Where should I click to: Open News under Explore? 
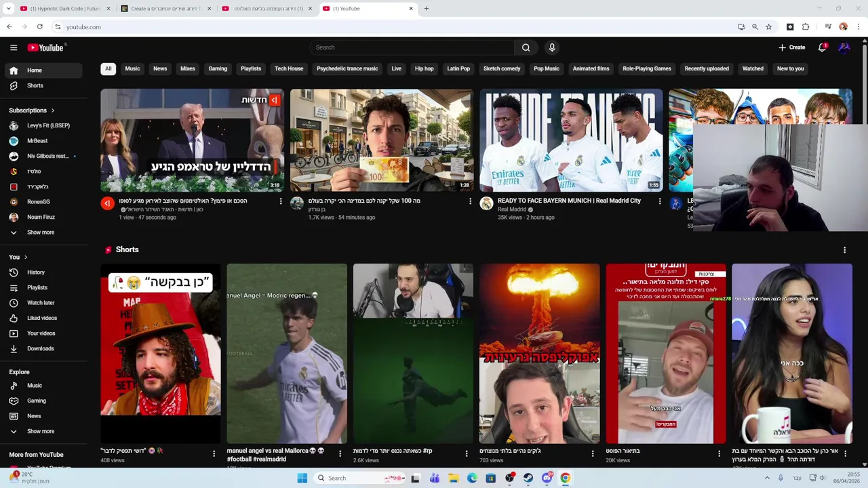click(43, 416)
